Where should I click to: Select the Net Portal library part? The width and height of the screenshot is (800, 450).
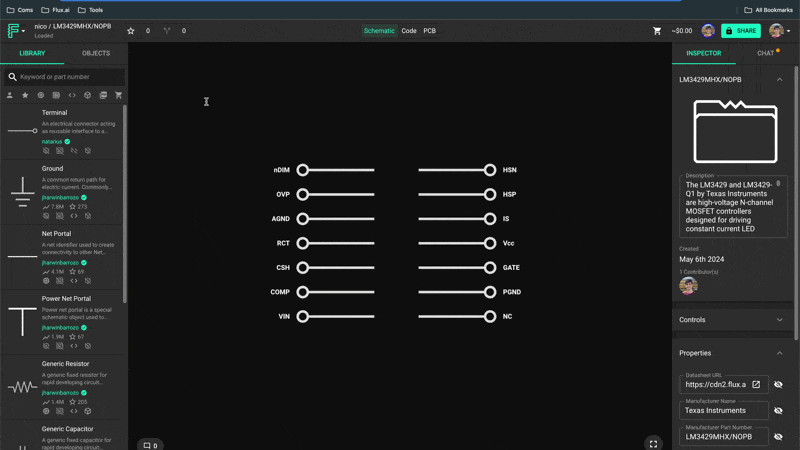(62, 257)
